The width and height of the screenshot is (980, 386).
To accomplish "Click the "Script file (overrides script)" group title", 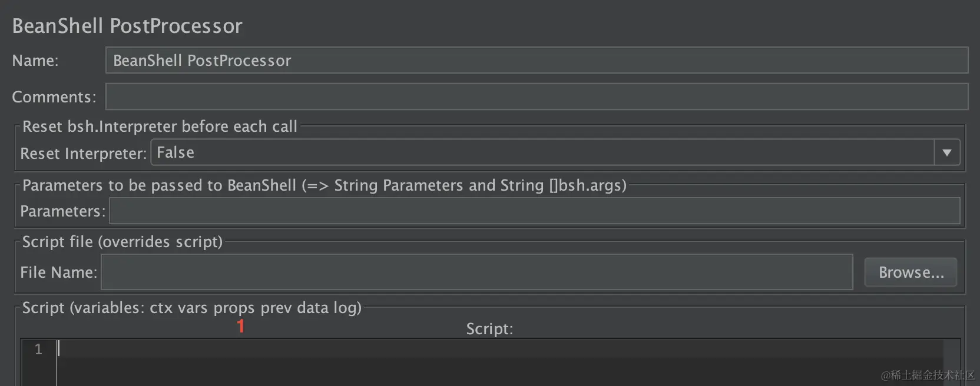I will click(122, 242).
